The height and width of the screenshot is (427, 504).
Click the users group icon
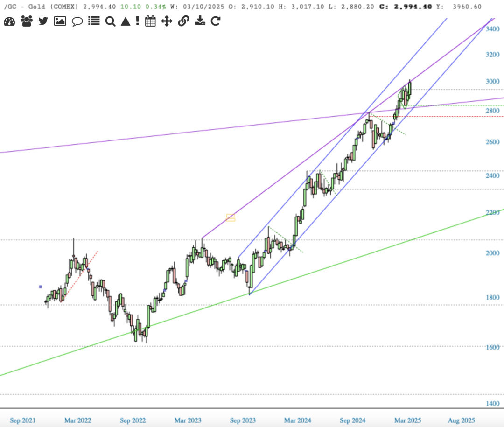(26, 21)
